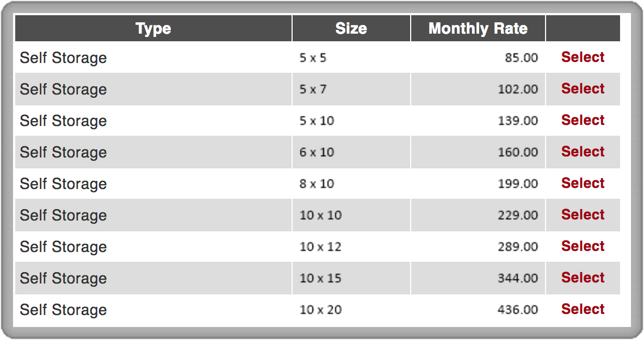Select the 5 x 7 storage unit
The width and height of the screenshot is (644, 340).
pos(583,89)
